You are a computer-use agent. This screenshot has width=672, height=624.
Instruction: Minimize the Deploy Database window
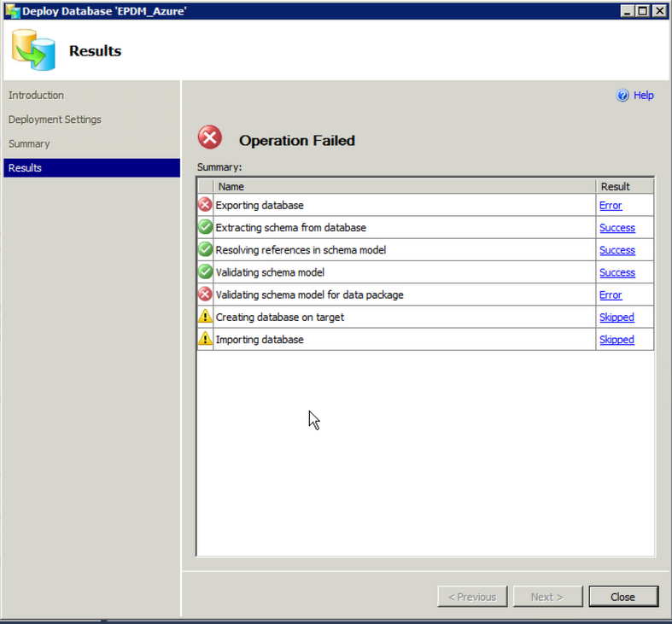pos(628,11)
